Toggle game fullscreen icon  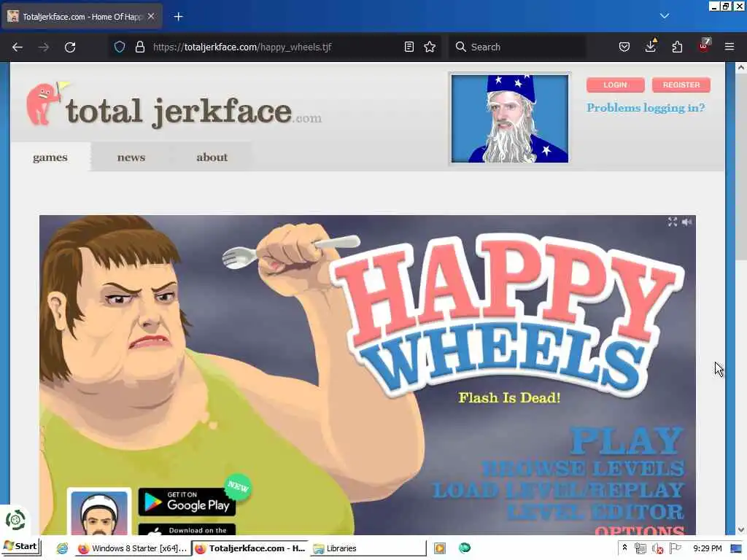[x=672, y=222]
